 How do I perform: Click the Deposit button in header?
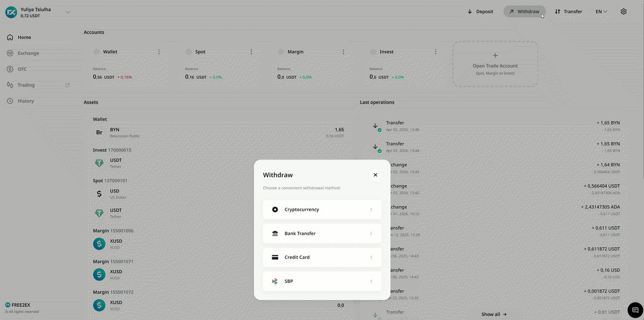[480, 12]
